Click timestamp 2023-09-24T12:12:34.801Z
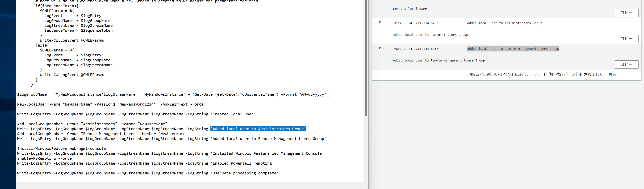This screenshot has width=644, height=189. pos(416,49)
